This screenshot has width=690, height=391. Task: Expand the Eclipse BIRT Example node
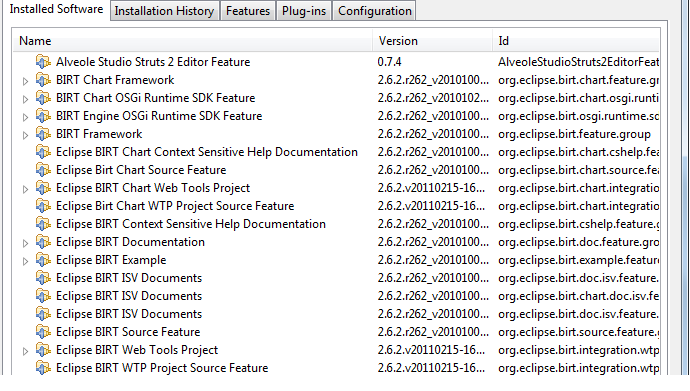25,261
